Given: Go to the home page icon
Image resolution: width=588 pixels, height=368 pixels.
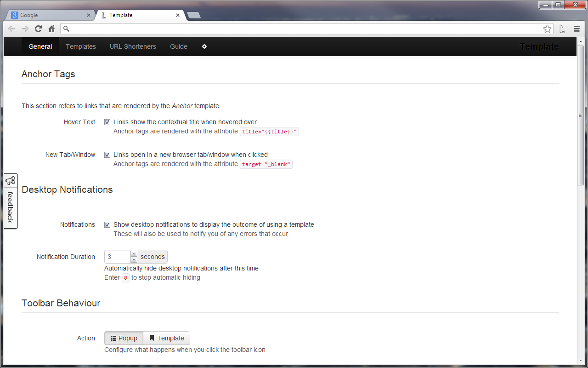Looking at the screenshot, I should pyautogui.click(x=51, y=29).
